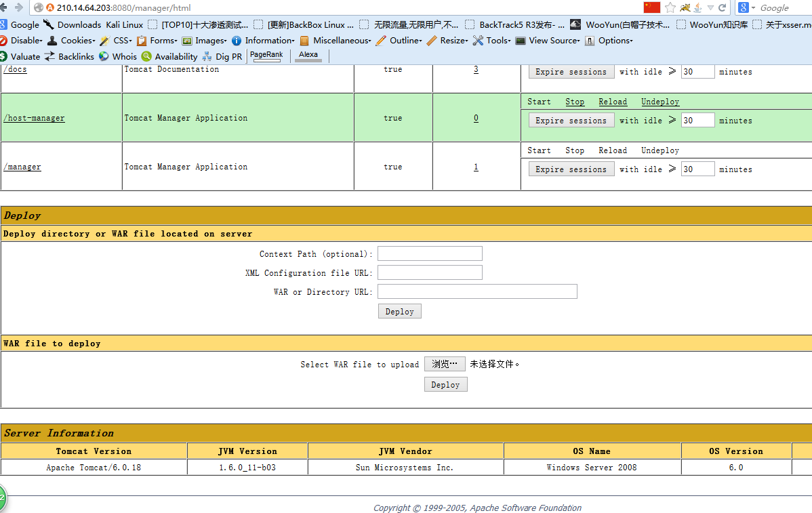Click the Valuate SEO tool
Viewport: 812px width, 513px height.
pos(20,56)
